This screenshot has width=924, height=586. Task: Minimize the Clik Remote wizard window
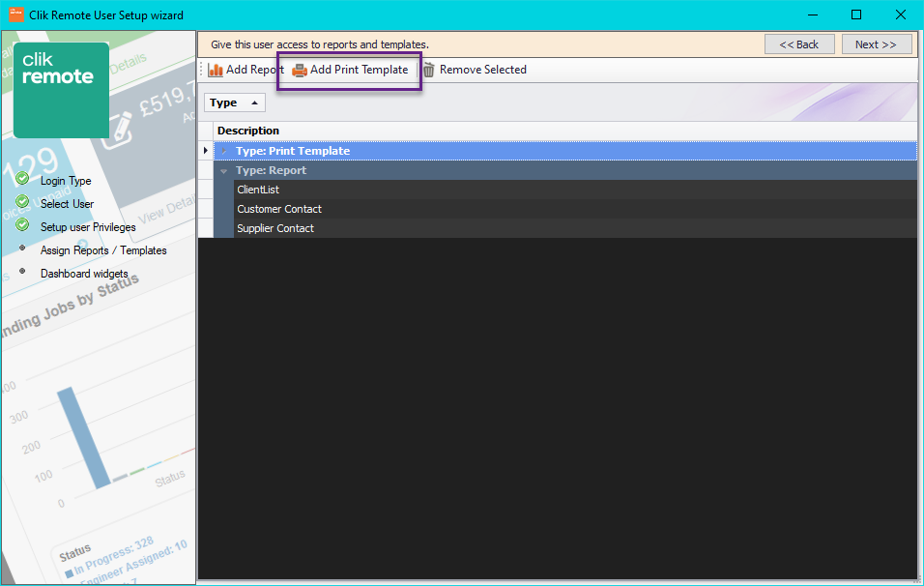pyautogui.click(x=813, y=15)
